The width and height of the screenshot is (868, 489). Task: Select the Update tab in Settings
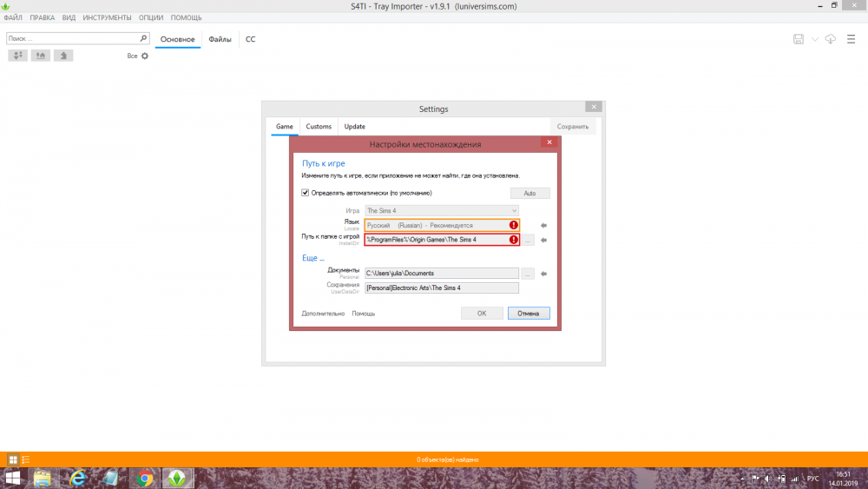click(x=355, y=126)
